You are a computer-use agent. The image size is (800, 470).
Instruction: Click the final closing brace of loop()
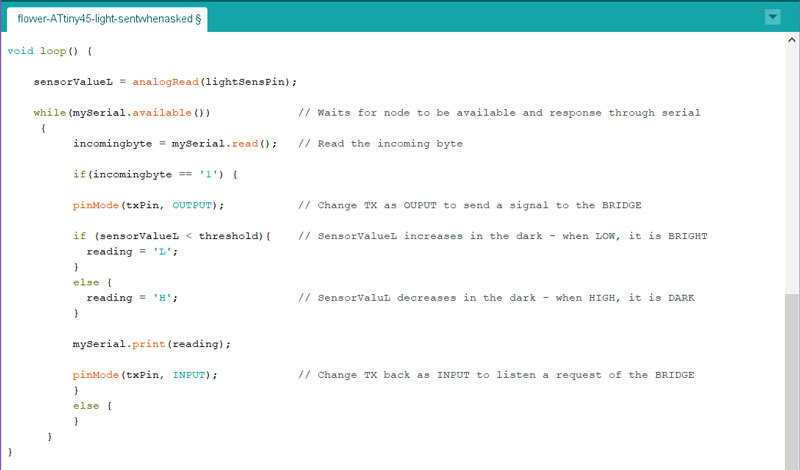[10, 452]
